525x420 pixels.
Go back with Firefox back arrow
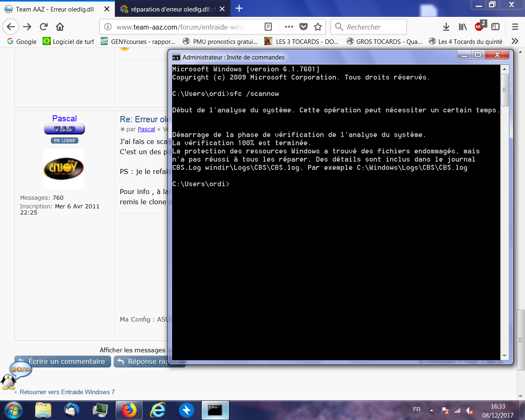tap(11, 27)
